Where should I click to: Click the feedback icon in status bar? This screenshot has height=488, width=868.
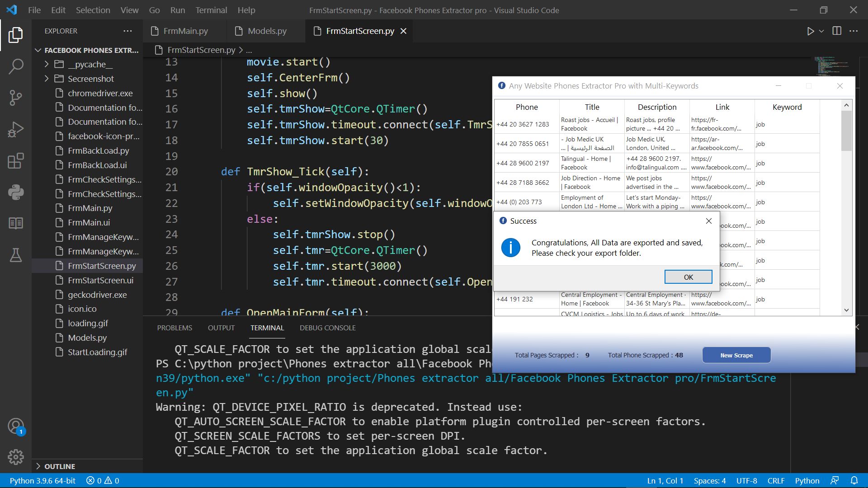point(835,481)
